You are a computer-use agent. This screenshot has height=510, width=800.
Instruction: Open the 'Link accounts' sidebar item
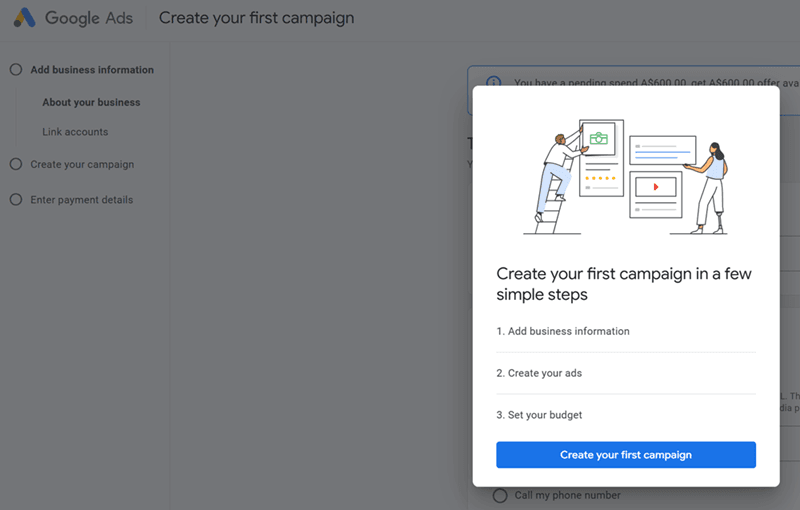tap(75, 132)
